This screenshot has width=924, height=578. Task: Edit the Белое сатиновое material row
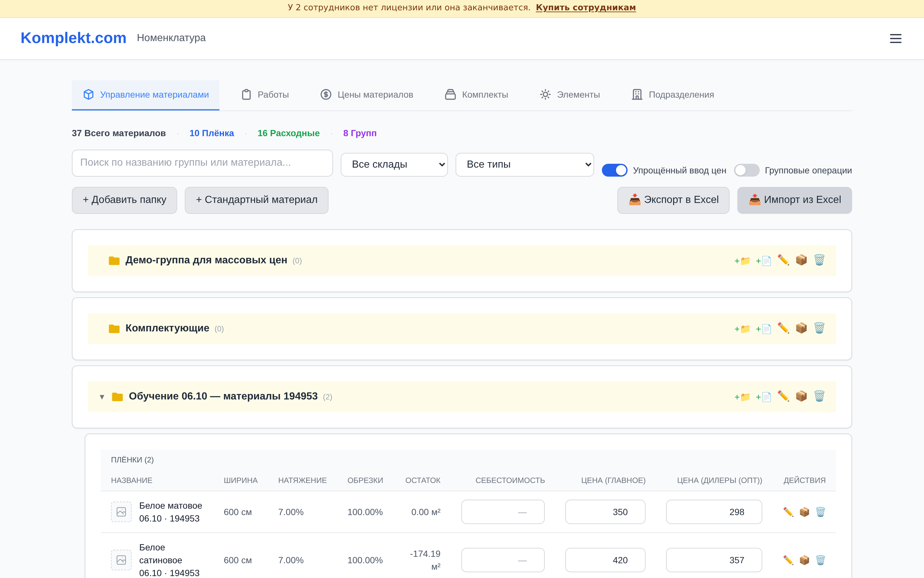(x=788, y=560)
